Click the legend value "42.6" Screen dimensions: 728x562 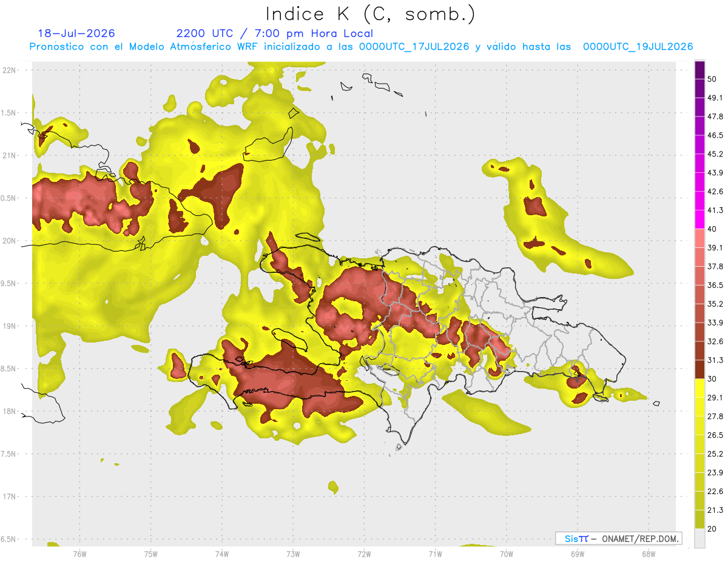715,192
